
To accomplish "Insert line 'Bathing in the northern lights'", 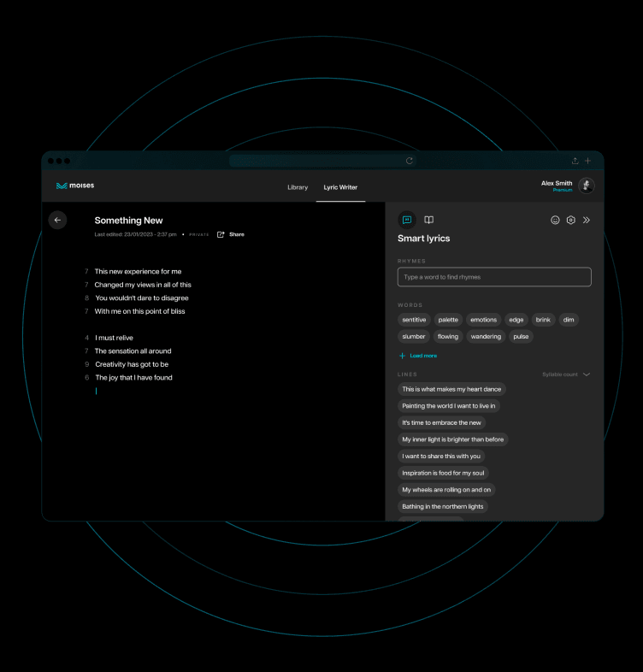I will click(442, 506).
